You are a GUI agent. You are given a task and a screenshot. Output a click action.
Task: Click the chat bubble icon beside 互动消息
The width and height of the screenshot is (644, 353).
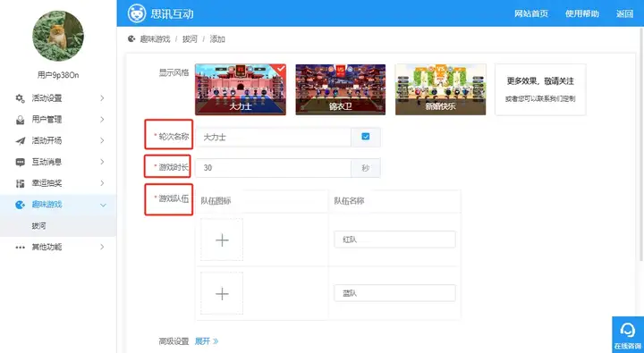point(20,162)
